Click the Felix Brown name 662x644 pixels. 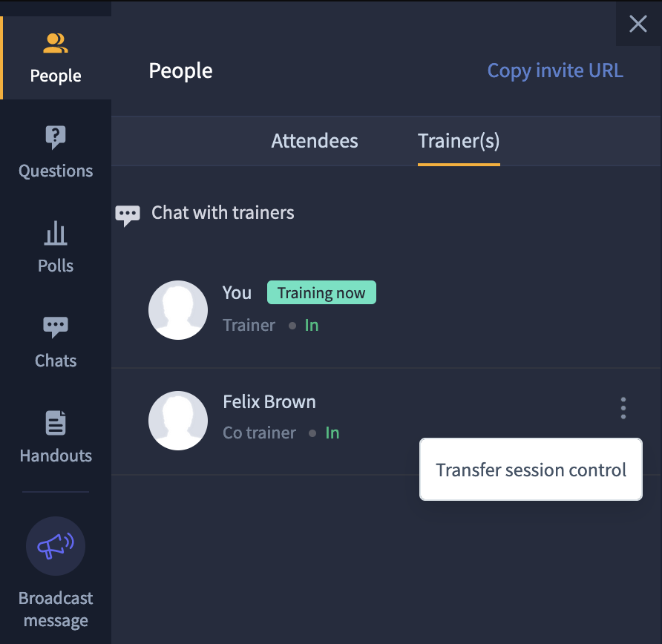pyautogui.click(x=269, y=402)
